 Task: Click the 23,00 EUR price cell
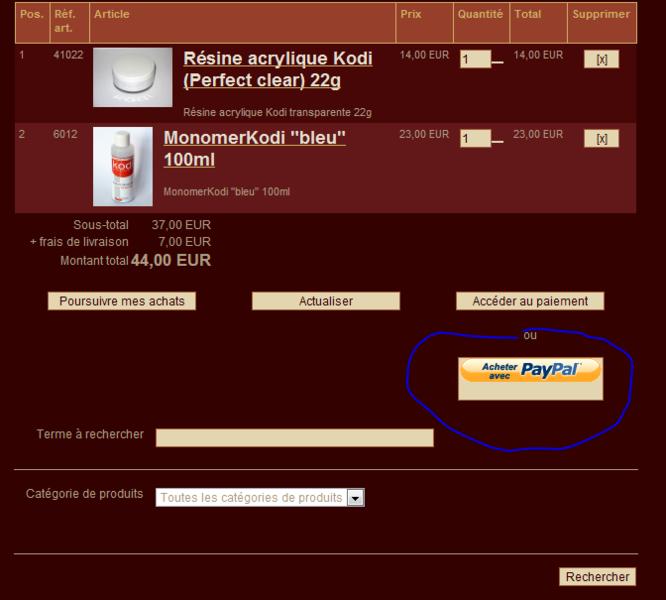click(424, 134)
